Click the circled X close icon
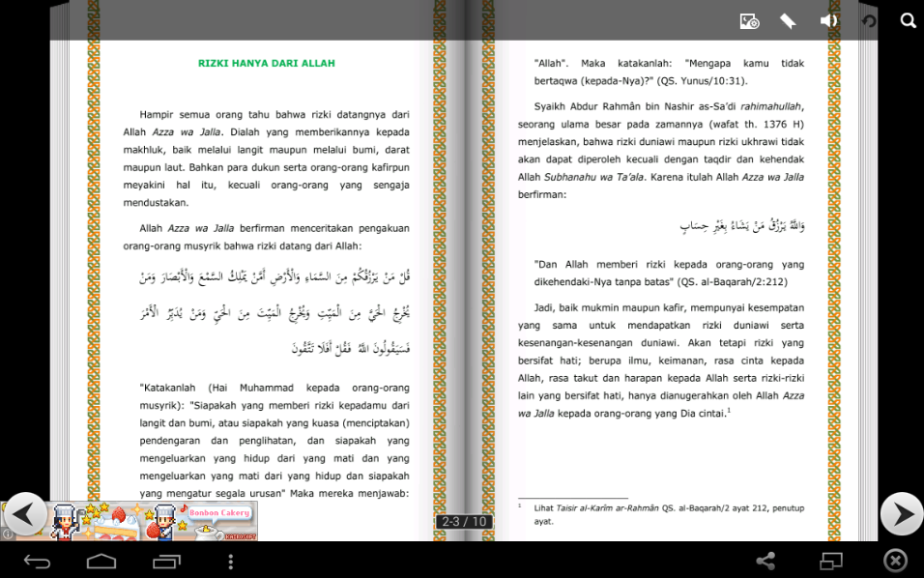The width and height of the screenshot is (924, 578). tap(895, 561)
